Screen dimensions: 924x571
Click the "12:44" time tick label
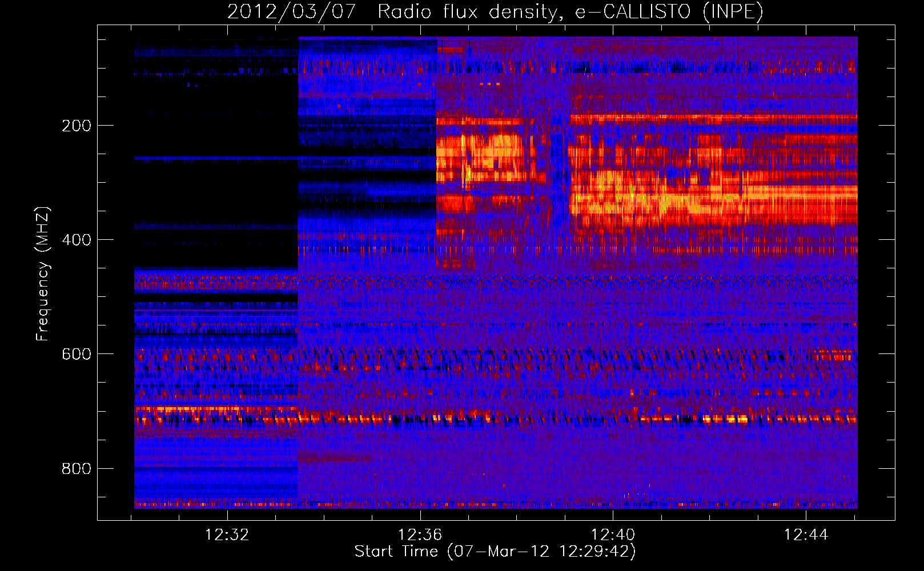coord(806,535)
